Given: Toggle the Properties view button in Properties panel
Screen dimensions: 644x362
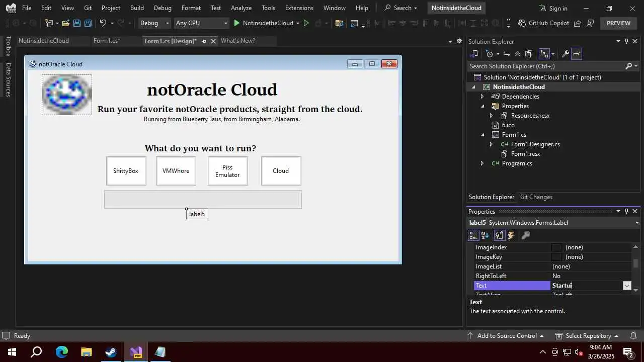Looking at the screenshot, I should (499, 235).
